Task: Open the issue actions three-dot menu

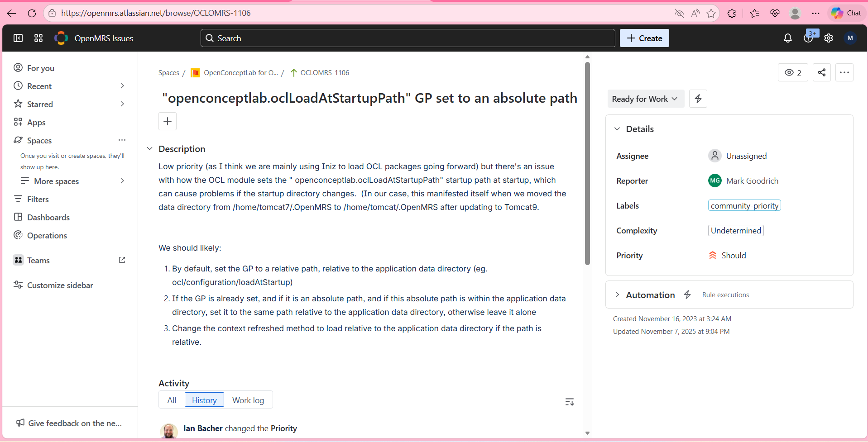Action: coord(844,72)
